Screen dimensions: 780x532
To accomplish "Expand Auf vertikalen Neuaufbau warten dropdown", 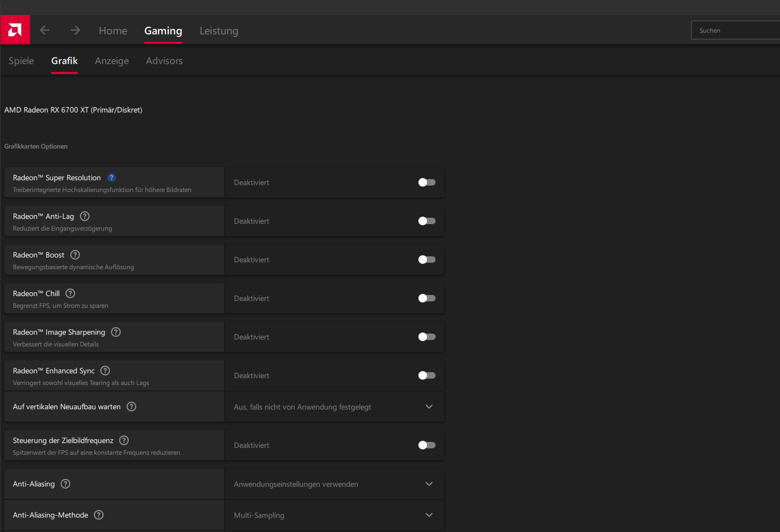I will (x=334, y=407).
